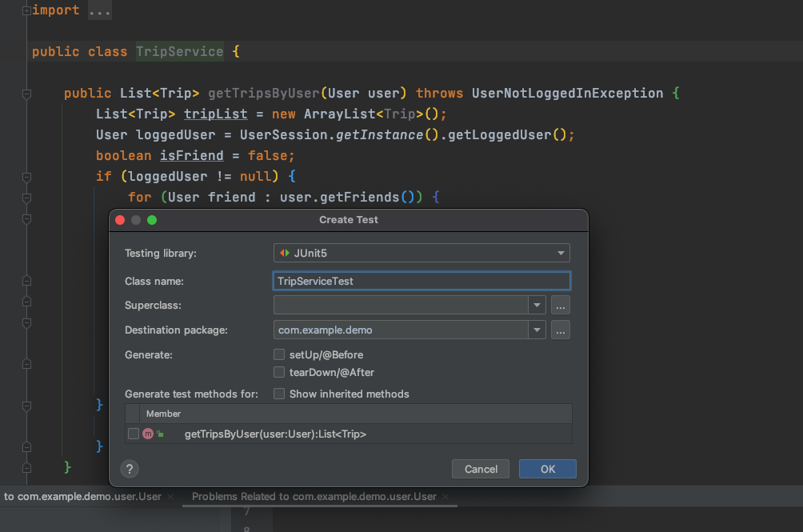Enable the setUp/@Before checkbox
The image size is (803, 532).
pos(279,354)
